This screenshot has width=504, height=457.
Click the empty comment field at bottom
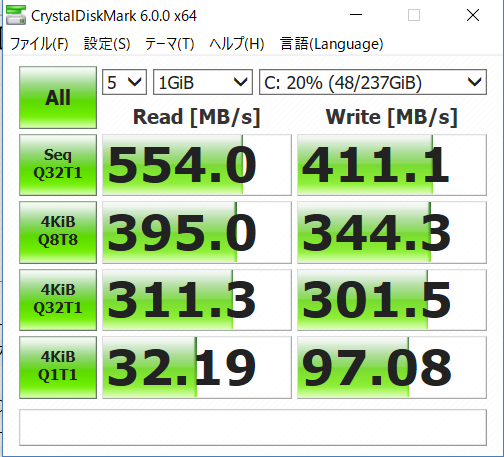click(253, 427)
